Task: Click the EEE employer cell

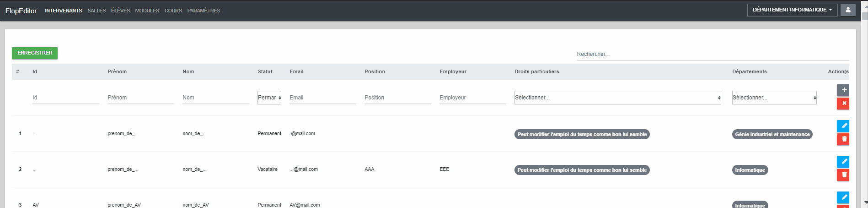Action: tap(445, 170)
